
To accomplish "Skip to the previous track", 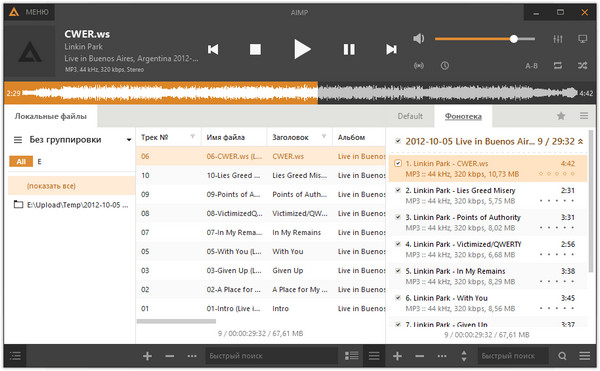I will [213, 49].
